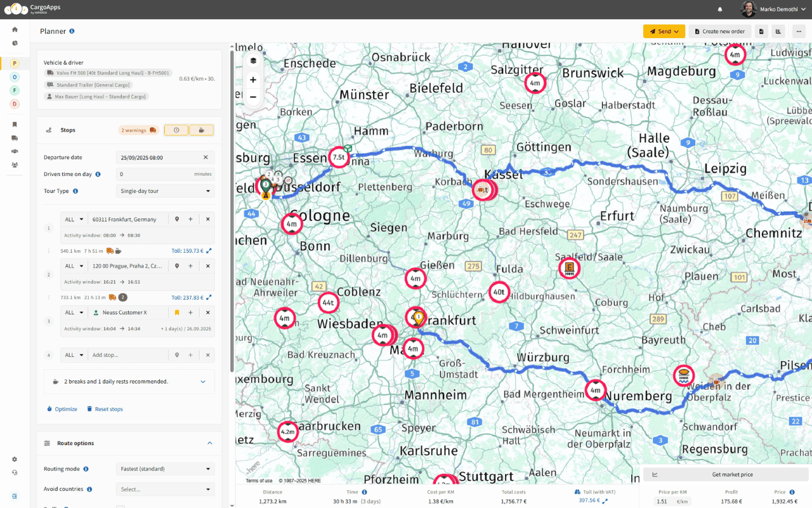Screen dimensions: 812x508
Task: Open the overflow menu beside the toolbar buttons
Action: tap(799, 30)
